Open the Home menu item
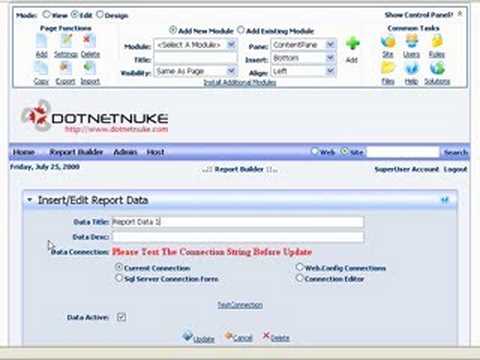 (x=24, y=152)
